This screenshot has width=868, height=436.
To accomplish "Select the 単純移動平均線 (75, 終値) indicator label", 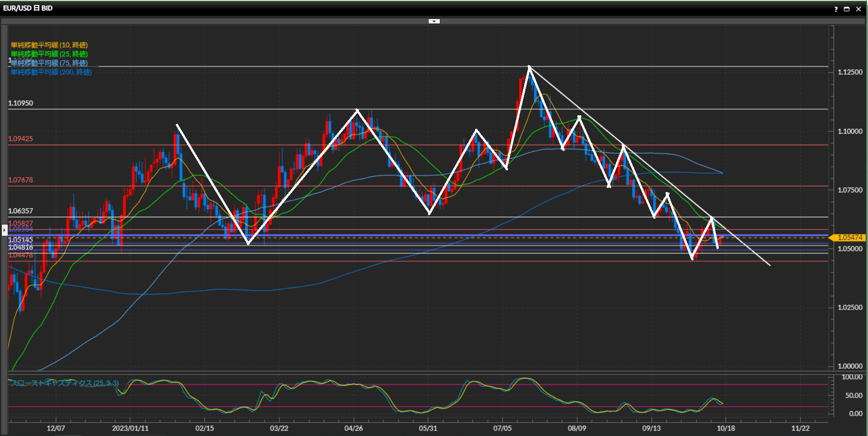I will (x=49, y=63).
